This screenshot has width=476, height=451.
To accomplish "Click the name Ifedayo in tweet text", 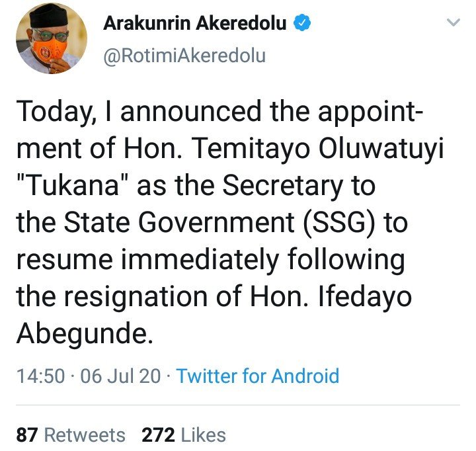I will tap(364, 297).
